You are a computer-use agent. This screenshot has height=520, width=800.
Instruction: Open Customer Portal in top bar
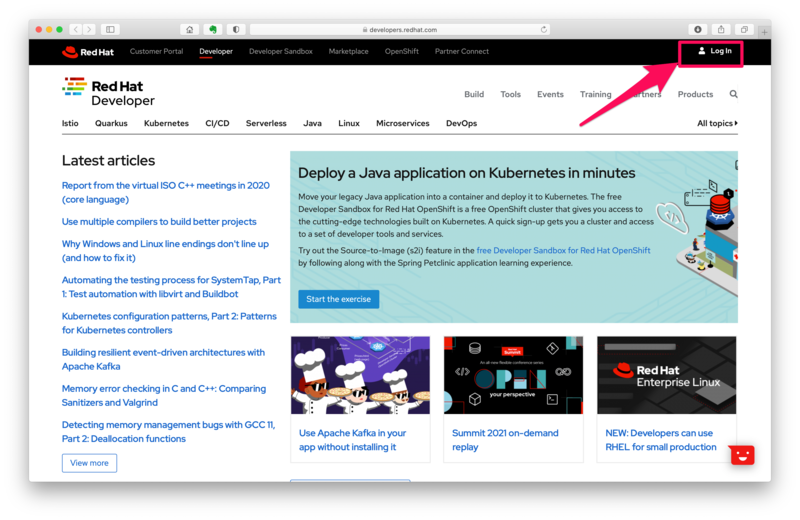click(x=156, y=52)
